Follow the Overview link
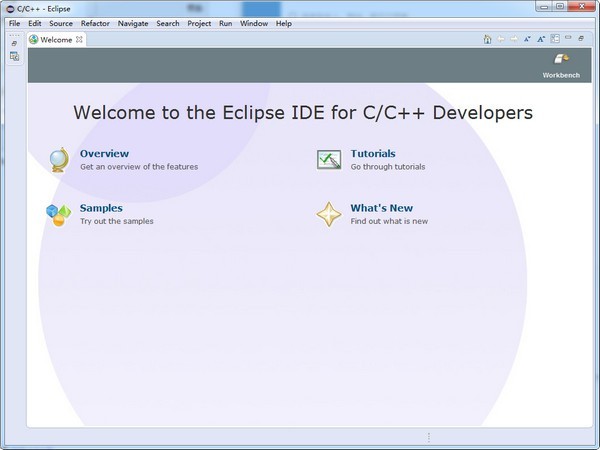600x450 pixels. (x=104, y=153)
